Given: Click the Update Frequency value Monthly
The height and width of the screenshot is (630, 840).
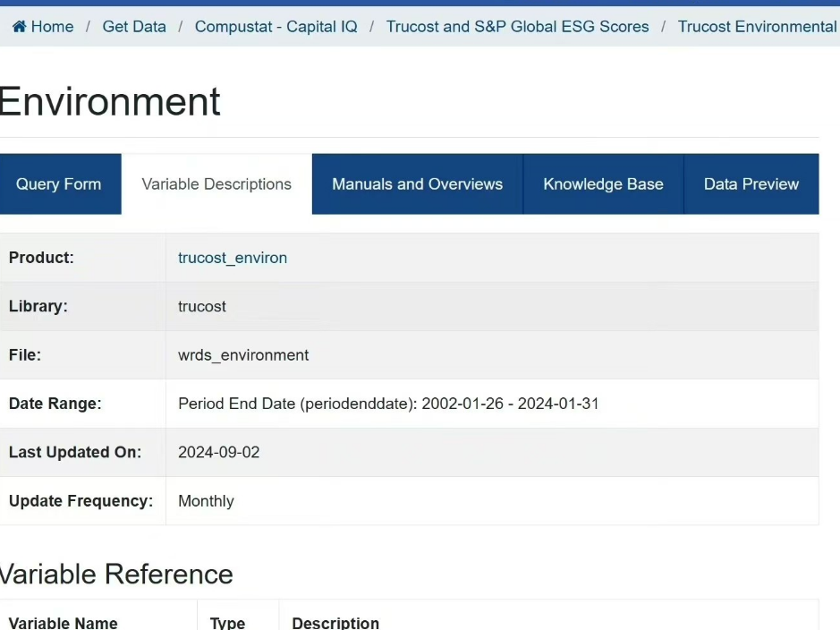Looking at the screenshot, I should tap(206, 501).
